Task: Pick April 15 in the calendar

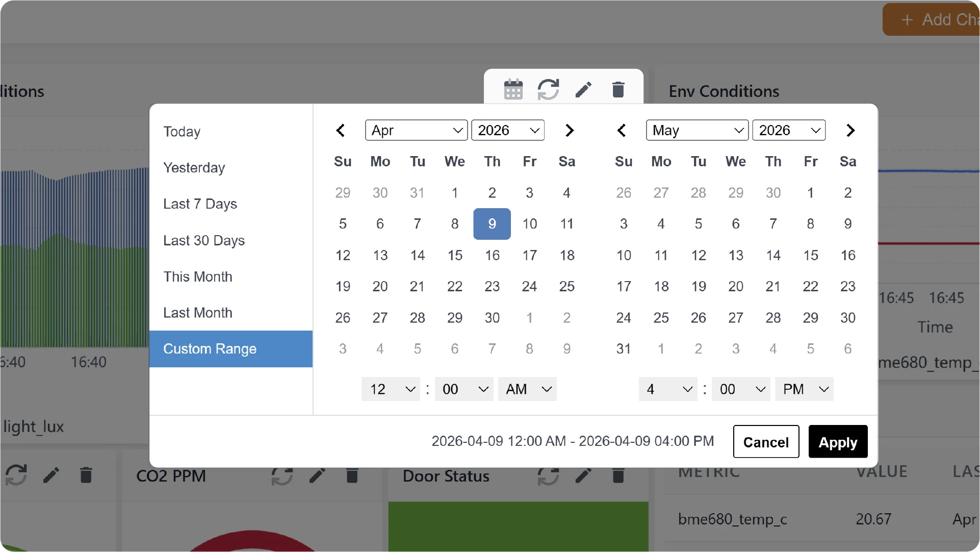Action: coord(455,255)
